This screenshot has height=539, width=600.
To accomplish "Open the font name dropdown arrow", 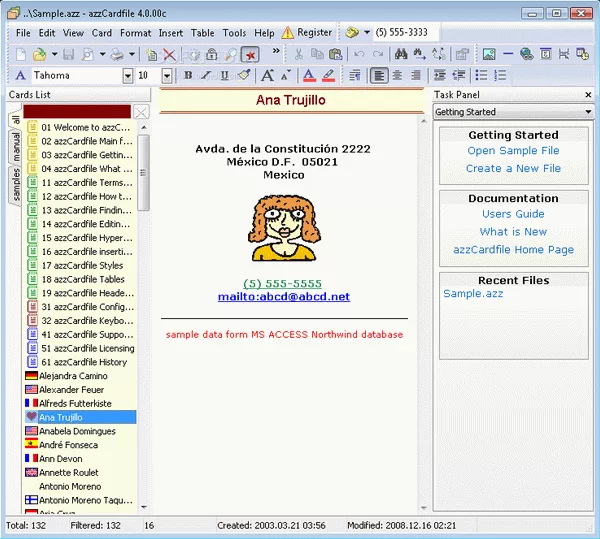I will (128, 76).
